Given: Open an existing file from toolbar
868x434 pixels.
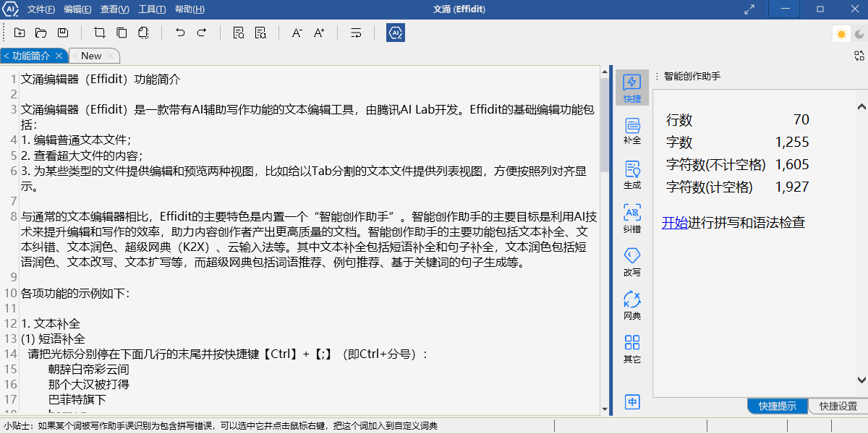Looking at the screenshot, I should [41, 33].
